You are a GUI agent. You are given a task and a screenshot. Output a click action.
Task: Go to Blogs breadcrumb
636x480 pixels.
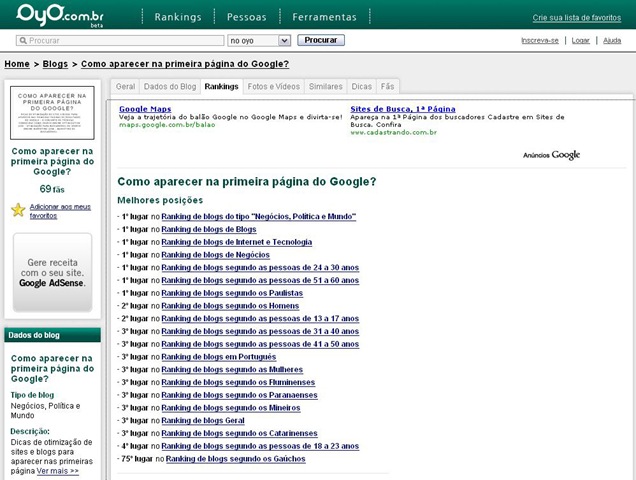tap(55, 64)
